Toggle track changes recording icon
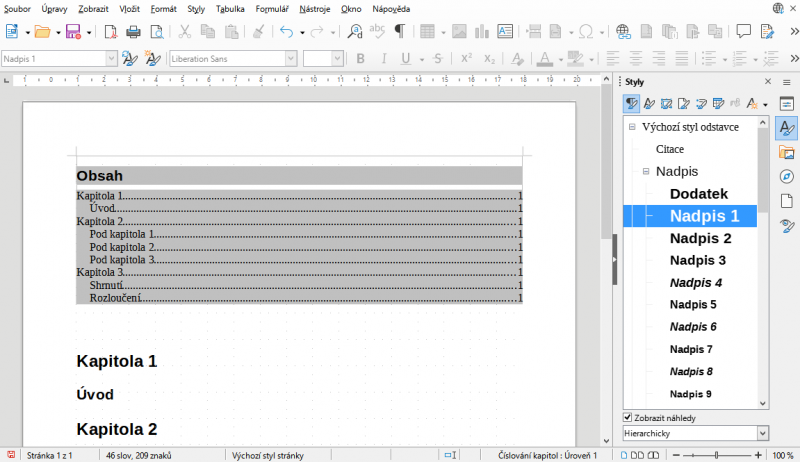Viewport: 800px width, 462px height. (x=767, y=32)
